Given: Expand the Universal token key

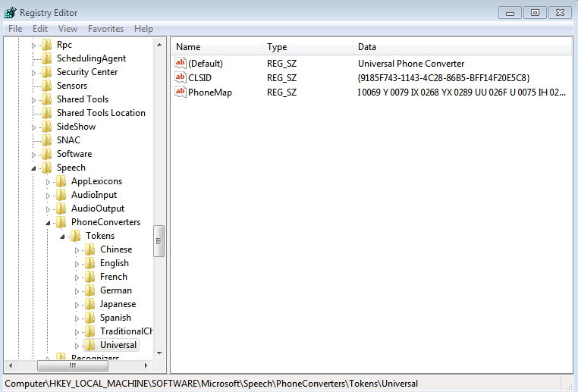Looking at the screenshot, I should [77, 346].
